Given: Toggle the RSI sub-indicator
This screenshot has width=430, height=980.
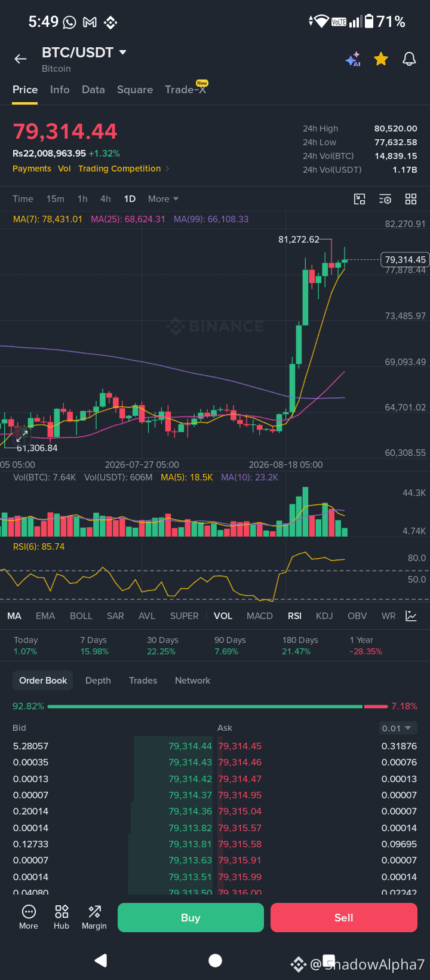Looking at the screenshot, I should click(294, 616).
